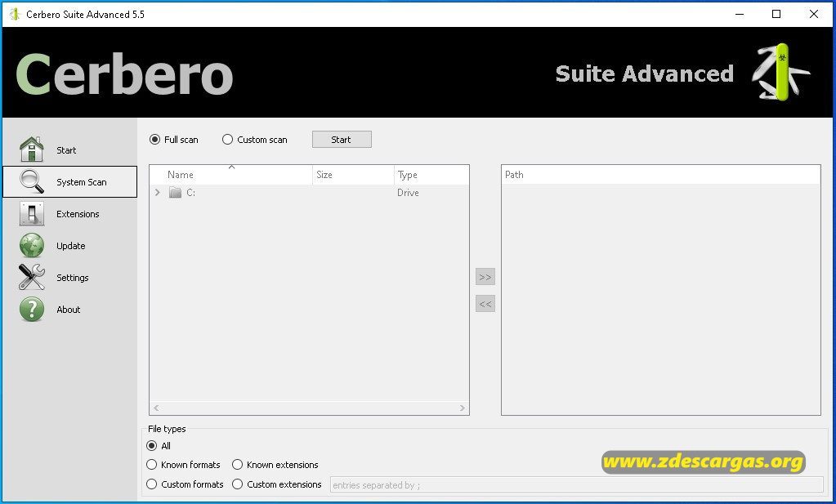Image resolution: width=836 pixels, height=504 pixels.
Task: Choose the All file types option
Action: [151, 446]
